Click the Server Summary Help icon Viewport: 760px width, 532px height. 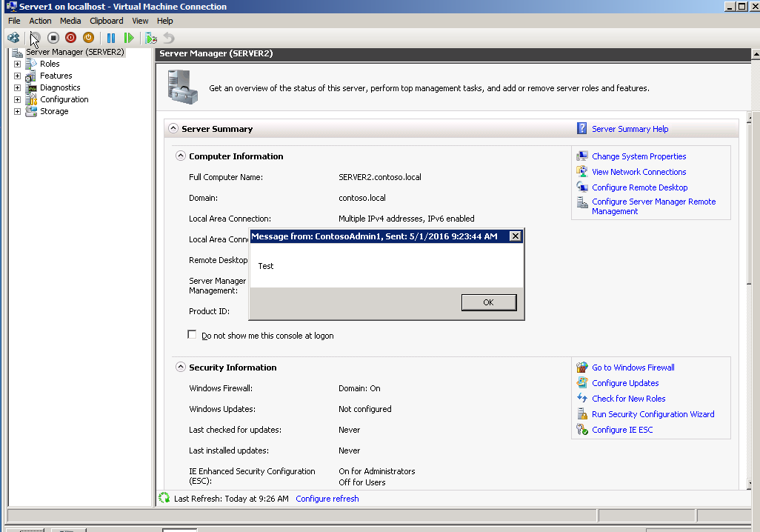click(x=581, y=128)
